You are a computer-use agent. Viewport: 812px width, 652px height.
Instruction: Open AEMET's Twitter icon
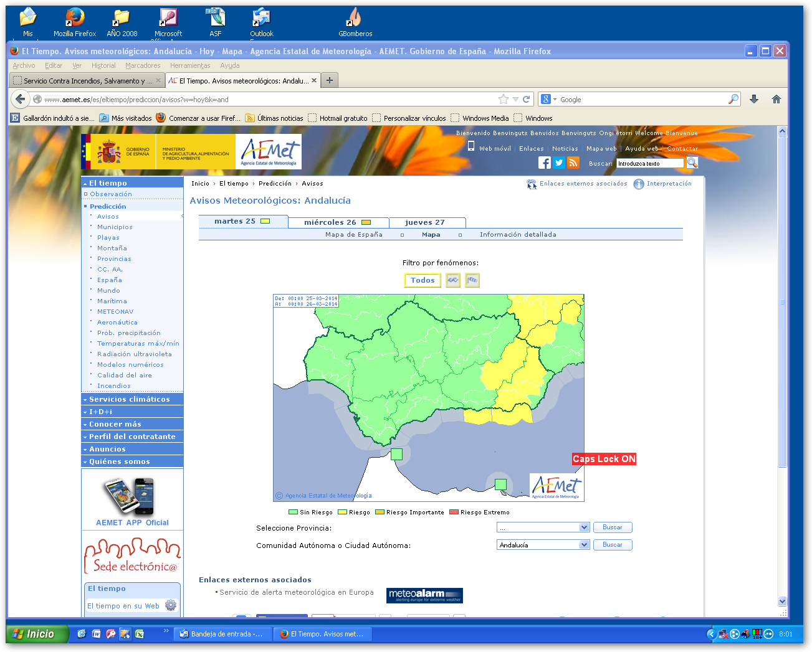(x=559, y=163)
